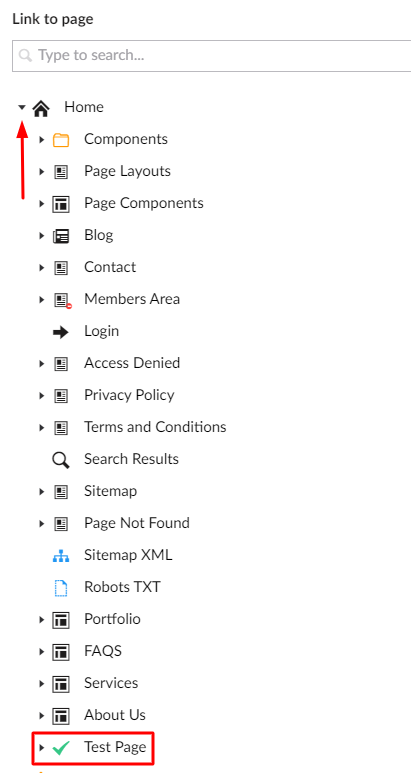Choose the About Us page
Screen dimensions: 411x773
(115, 715)
